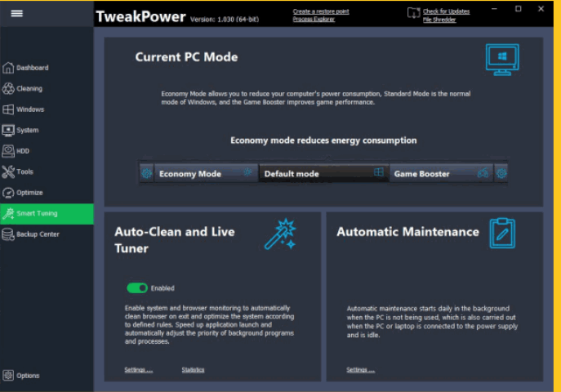Open Game Booster settings gear

[501, 173]
